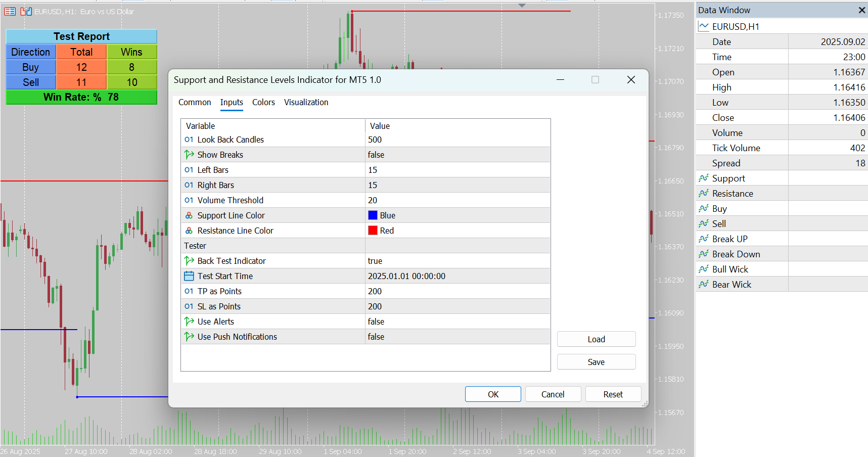Click the Variable column header
The image size is (868, 457).
[273, 126]
